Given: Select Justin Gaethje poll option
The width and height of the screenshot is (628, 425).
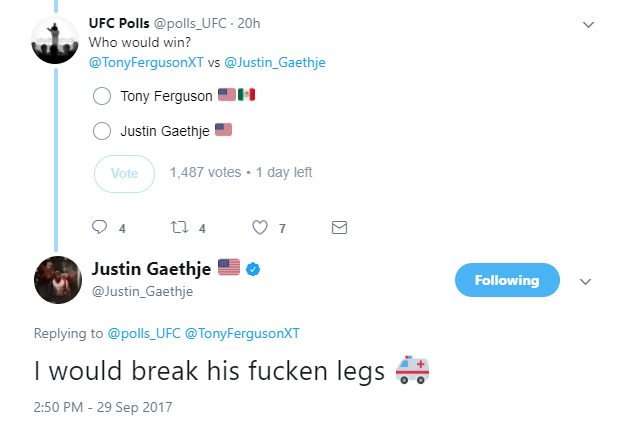Looking at the screenshot, I should (x=101, y=130).
